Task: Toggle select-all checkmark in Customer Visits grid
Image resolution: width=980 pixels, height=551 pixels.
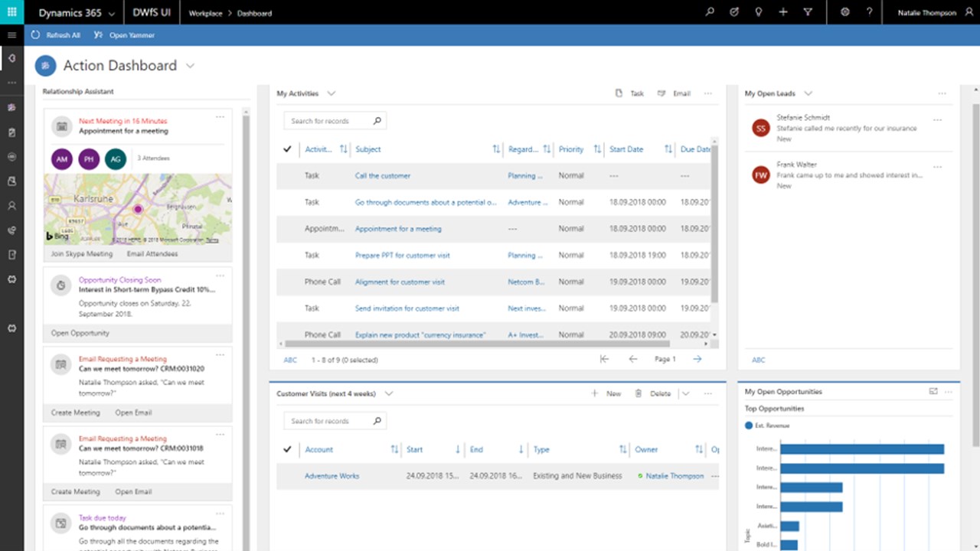Action: tap(287, 449)
